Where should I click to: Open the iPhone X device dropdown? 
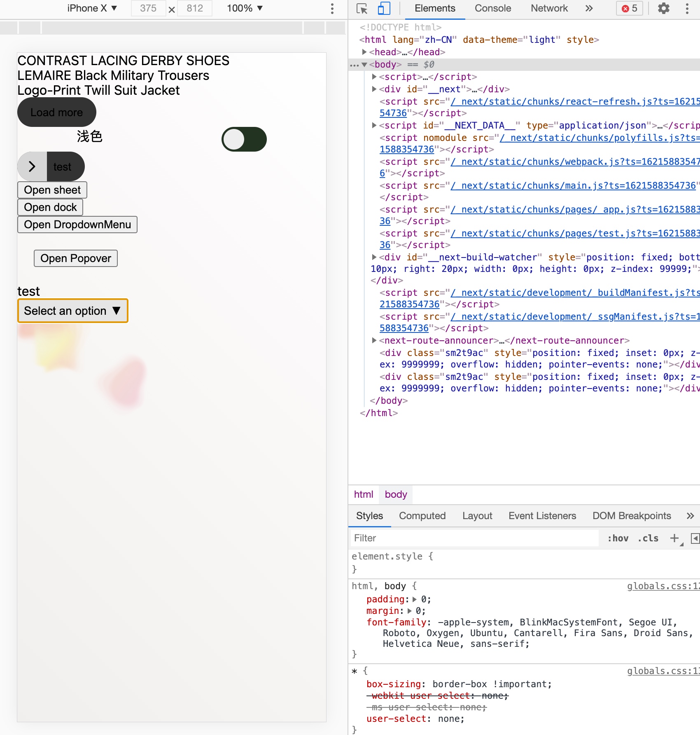coord(91,7)
